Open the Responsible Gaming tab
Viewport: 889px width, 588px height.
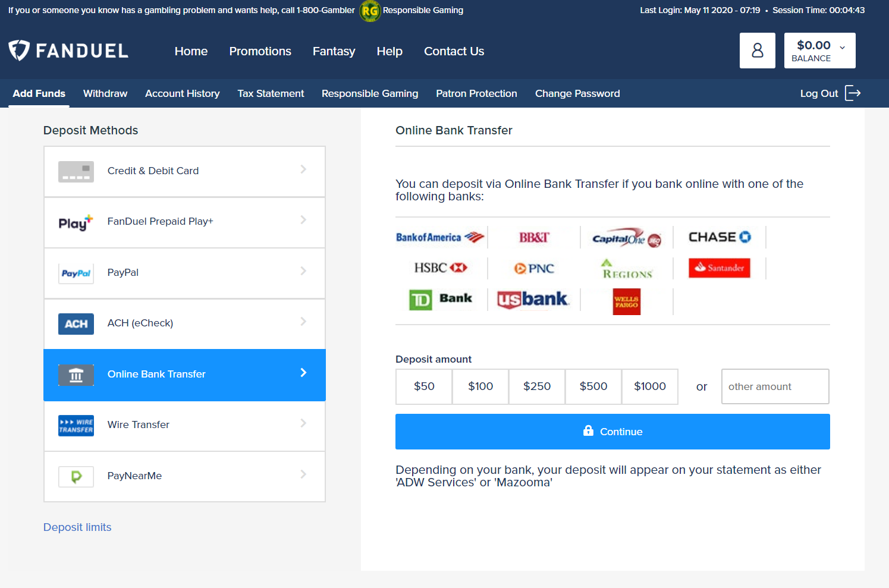click(x=370, y=93)
